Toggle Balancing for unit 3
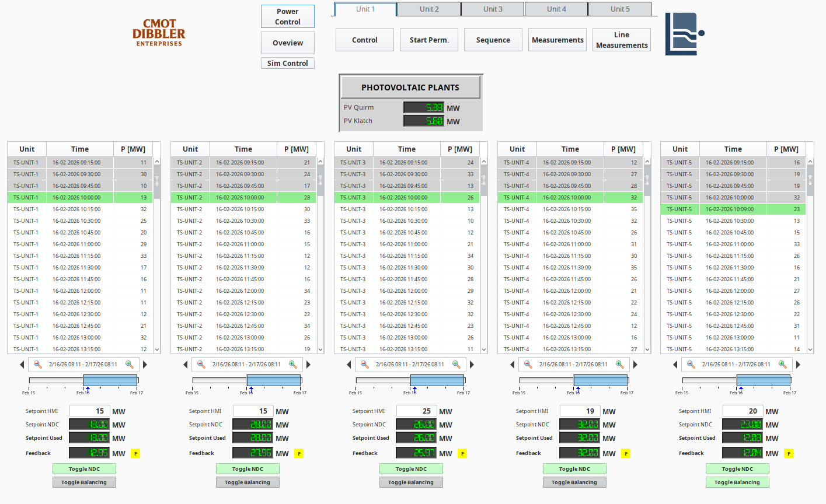The height and width of the screenshot is (504, 826). tap(411, 482)
